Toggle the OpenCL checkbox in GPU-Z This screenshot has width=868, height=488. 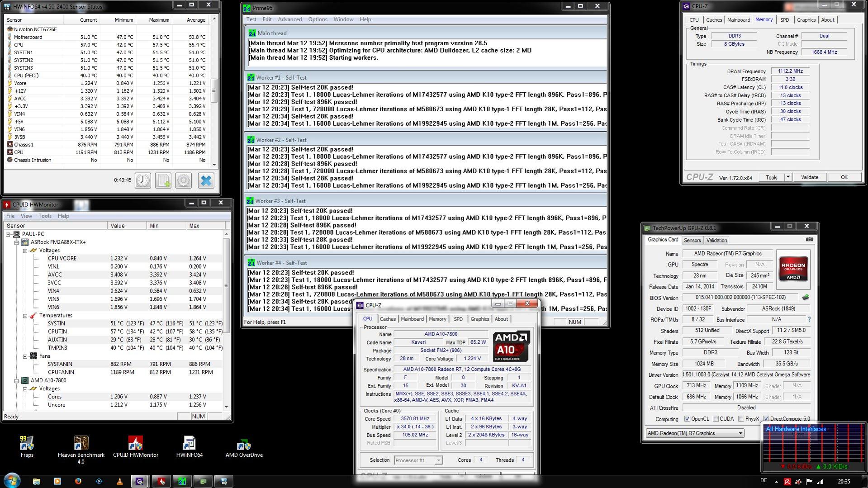pyautogui.click(x=687, y=419)
